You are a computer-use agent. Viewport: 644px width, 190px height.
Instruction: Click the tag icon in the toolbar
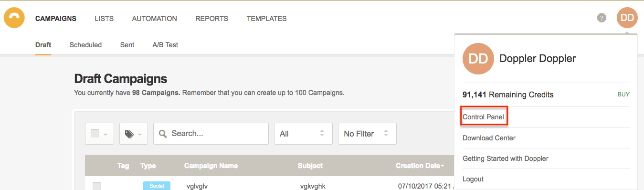129,134
